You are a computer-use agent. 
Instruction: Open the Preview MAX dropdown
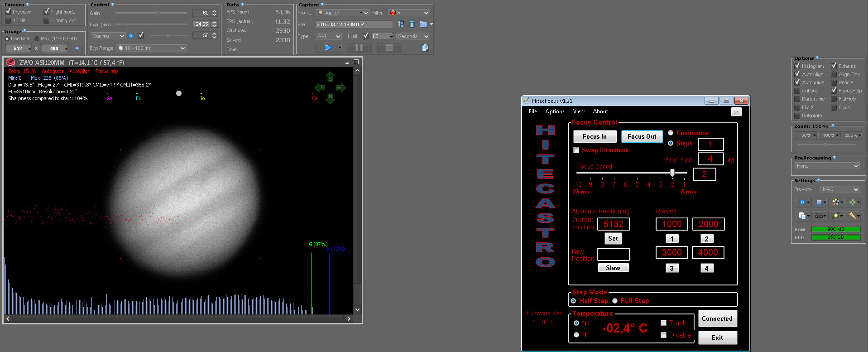pyautogui.click(x=840, y=189)
